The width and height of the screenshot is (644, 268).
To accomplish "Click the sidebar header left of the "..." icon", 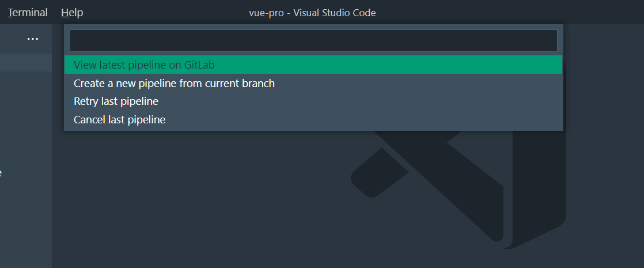I will pos(12,39).
